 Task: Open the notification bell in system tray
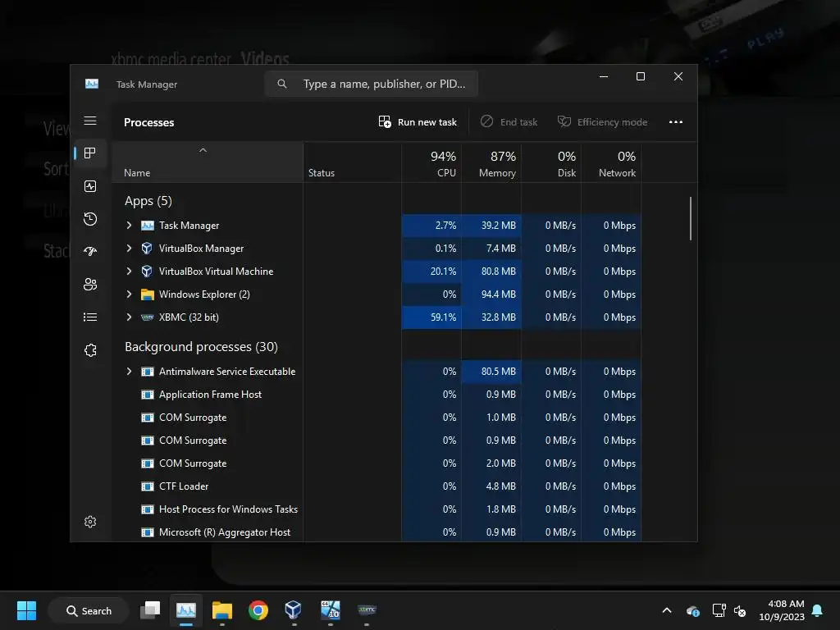817,610
